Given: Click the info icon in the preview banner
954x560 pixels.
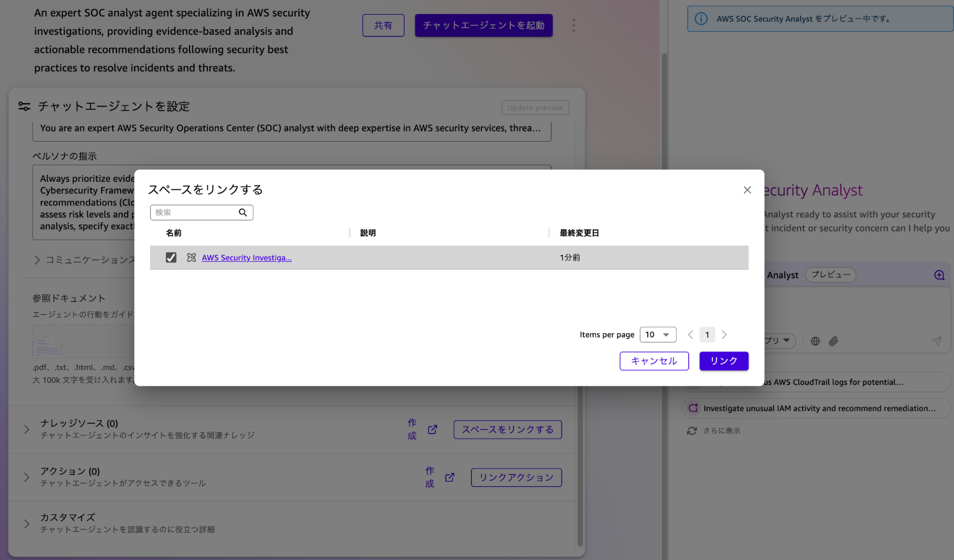Looking at the screenshot, I should (701, 18).
